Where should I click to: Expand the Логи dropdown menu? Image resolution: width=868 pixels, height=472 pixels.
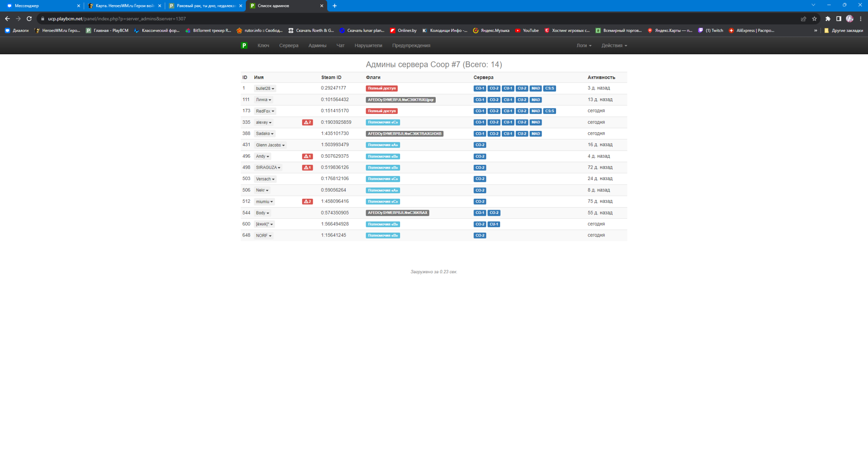pos(584,45)
